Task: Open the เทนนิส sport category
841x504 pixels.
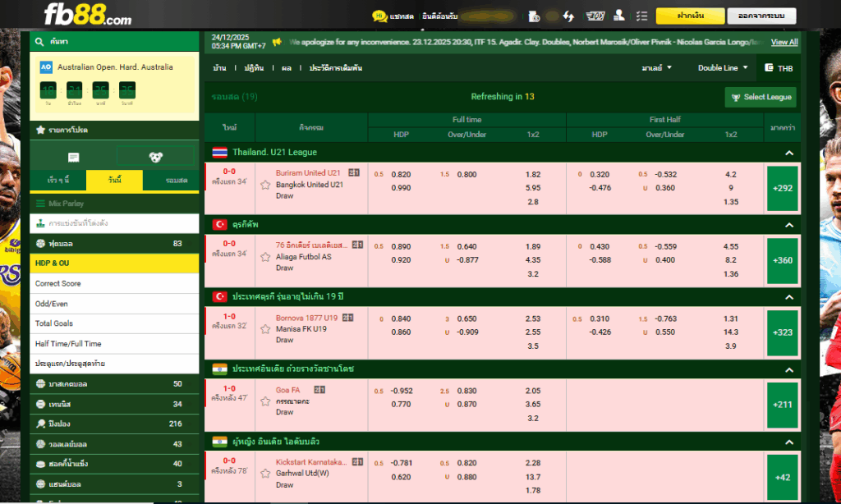Action: pyautogui.click(x=114, y=404)
